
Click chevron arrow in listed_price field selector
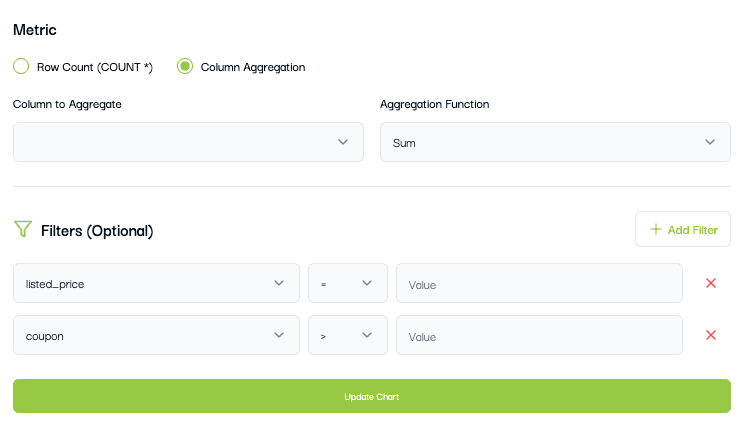tap(279, 283)
